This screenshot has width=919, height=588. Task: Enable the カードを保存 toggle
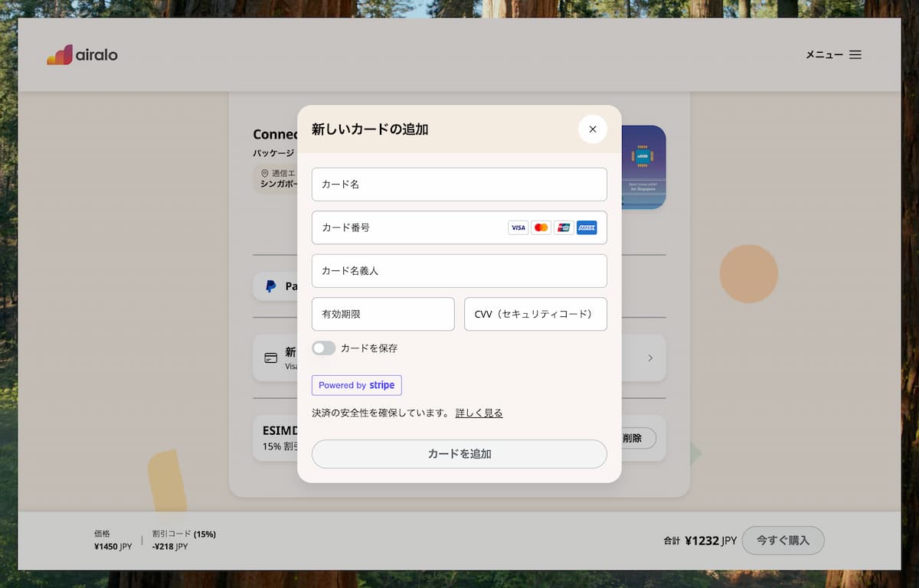click(324, 348)
